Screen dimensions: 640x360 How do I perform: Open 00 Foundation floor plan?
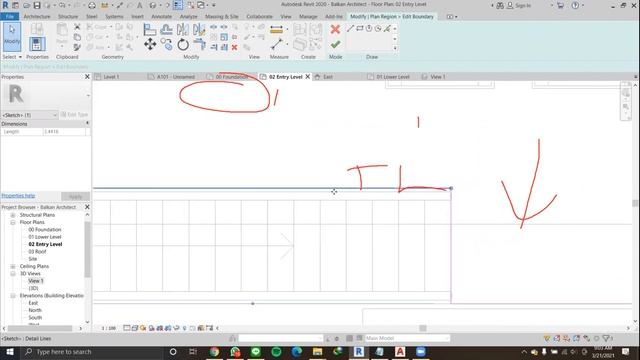[44, 229]
